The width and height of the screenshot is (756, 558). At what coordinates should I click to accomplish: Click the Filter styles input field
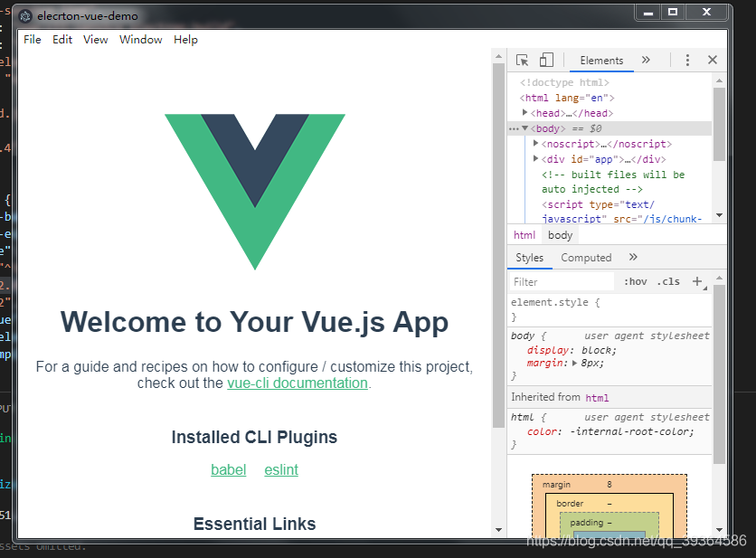[562, 281]
